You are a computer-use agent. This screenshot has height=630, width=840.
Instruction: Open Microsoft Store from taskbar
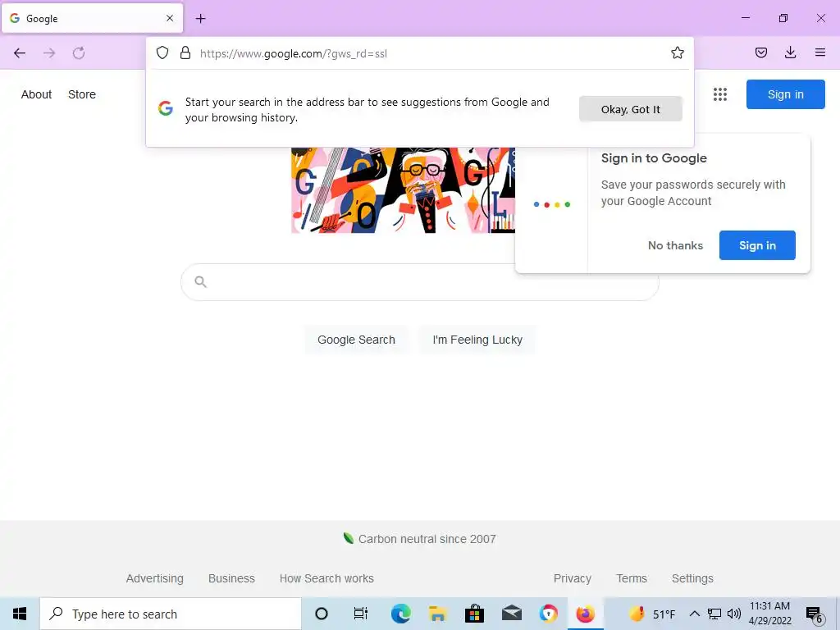474,614
